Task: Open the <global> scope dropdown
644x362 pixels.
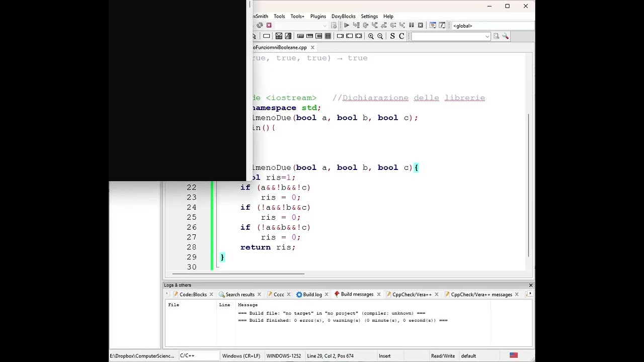Action: 493,26
